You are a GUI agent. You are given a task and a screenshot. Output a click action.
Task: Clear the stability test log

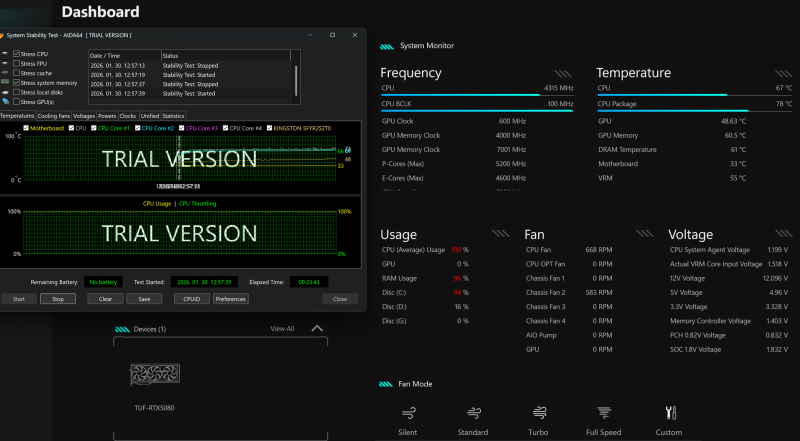point(105,299)
